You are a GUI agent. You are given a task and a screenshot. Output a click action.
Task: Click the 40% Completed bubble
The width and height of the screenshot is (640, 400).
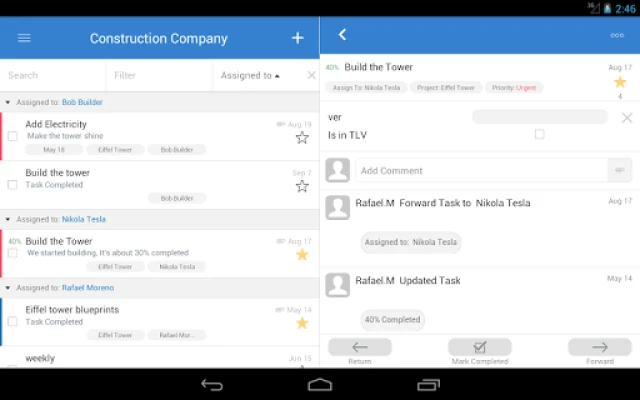point(392,320)
